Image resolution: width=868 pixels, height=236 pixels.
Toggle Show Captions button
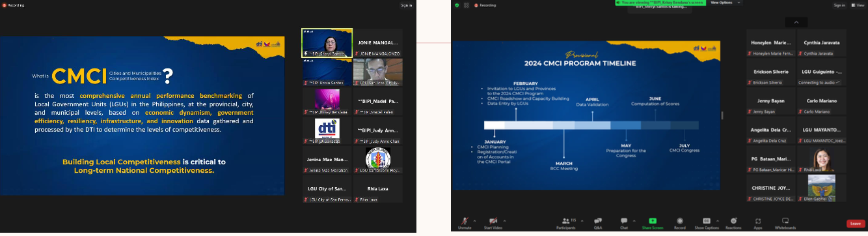[707, 222]
